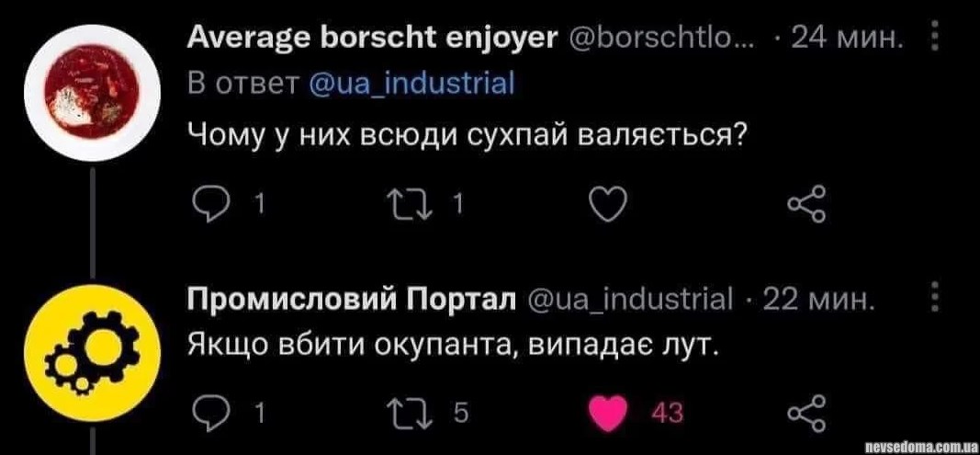Open more options for Промисловий Портал tweet

click(x=935, y=301)
